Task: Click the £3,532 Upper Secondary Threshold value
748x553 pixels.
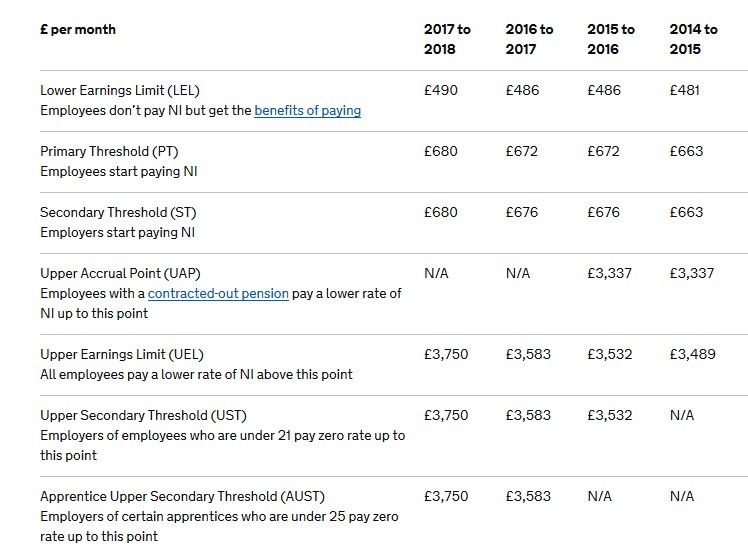Action: pos(610,416)
